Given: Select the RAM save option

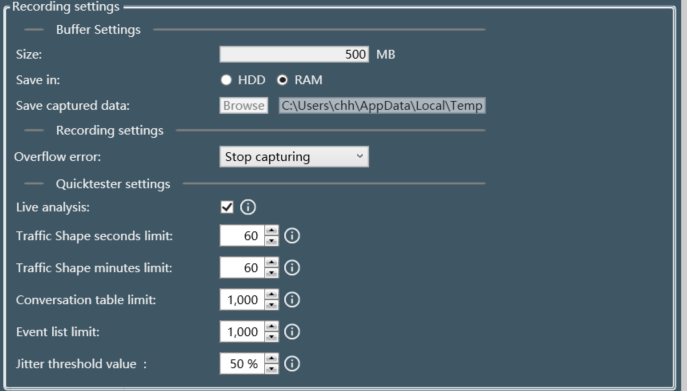Looking at the screenshot, I should [x=283, y=80].
